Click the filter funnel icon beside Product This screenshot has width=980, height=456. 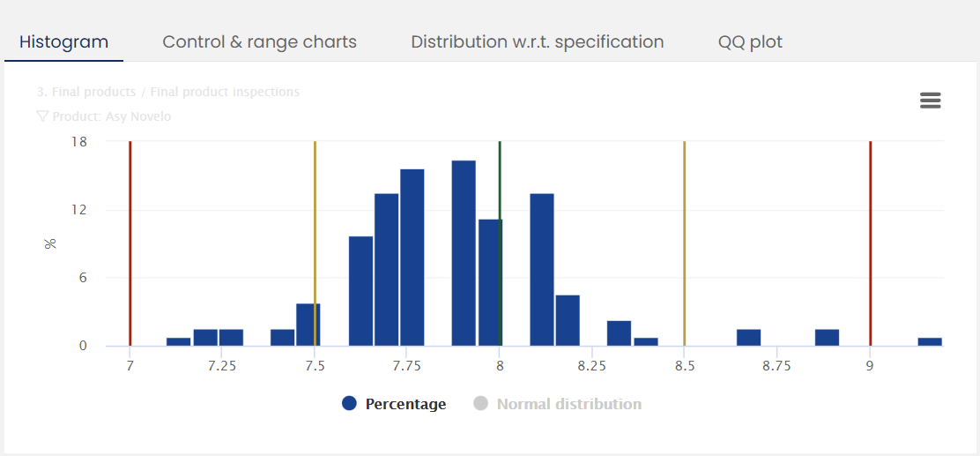pos(41,116)
